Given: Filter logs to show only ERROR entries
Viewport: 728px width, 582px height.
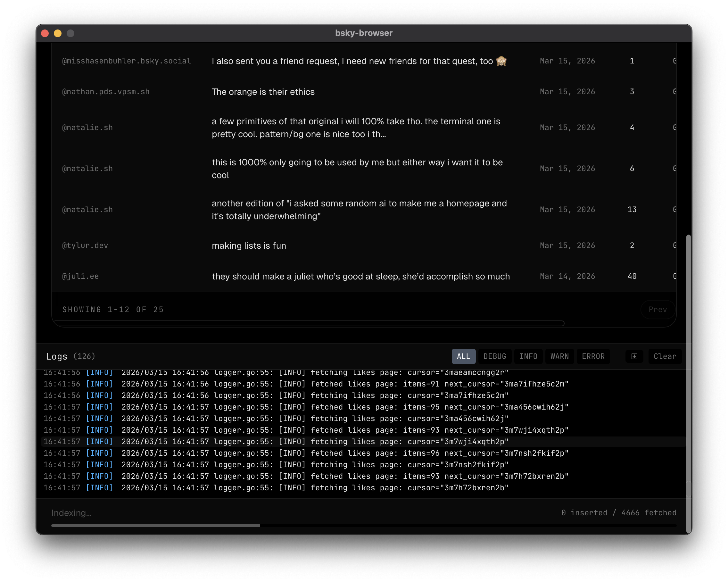Looking at the screenshot, I should [593, 356].
